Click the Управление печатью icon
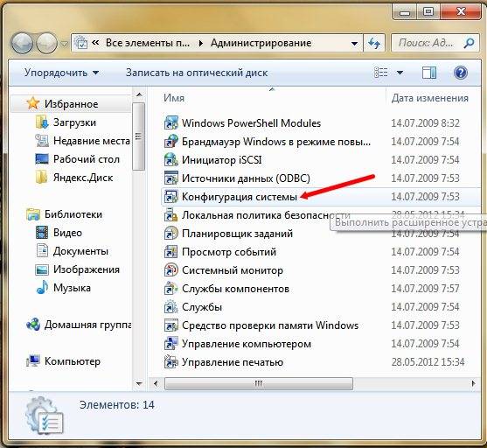This screenshot has width=487, height=448. (x=170, y=362)
